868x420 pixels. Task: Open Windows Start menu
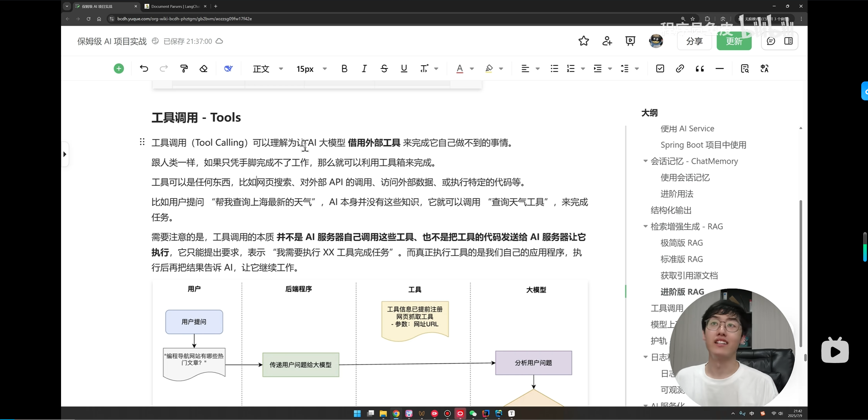[357, 413]
